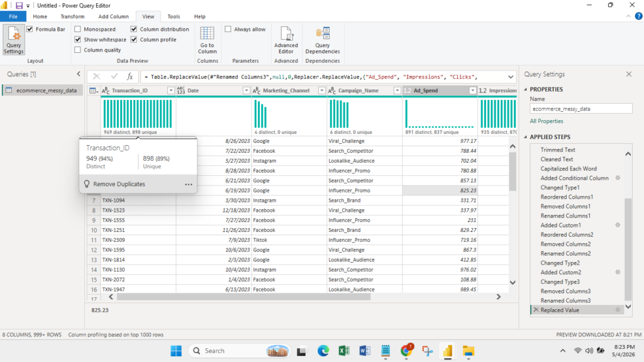Image resolution: width=644 pixels, height=362 pixels.
Task: Open settings gear for Added Custom2 step
Action: [x=618, y=272]
